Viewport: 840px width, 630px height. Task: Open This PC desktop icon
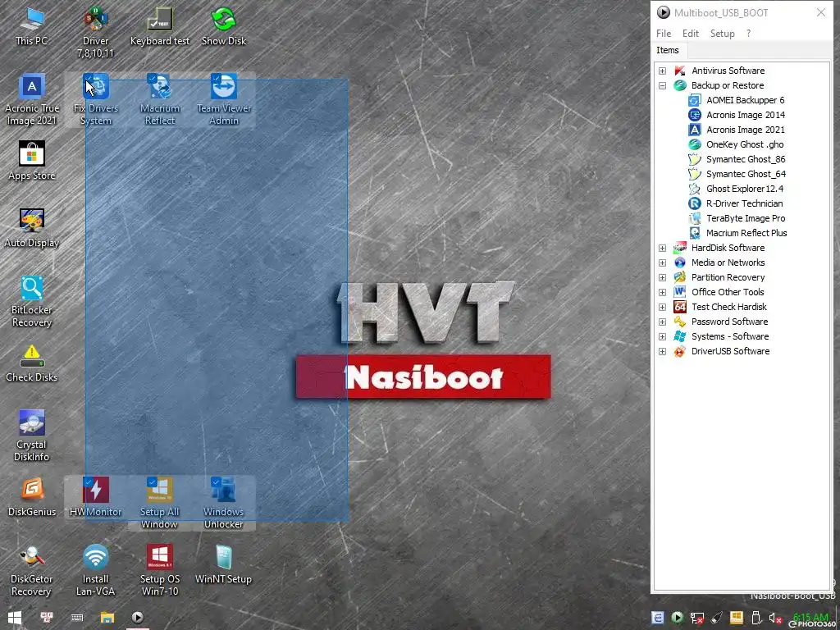click(32, 27)
